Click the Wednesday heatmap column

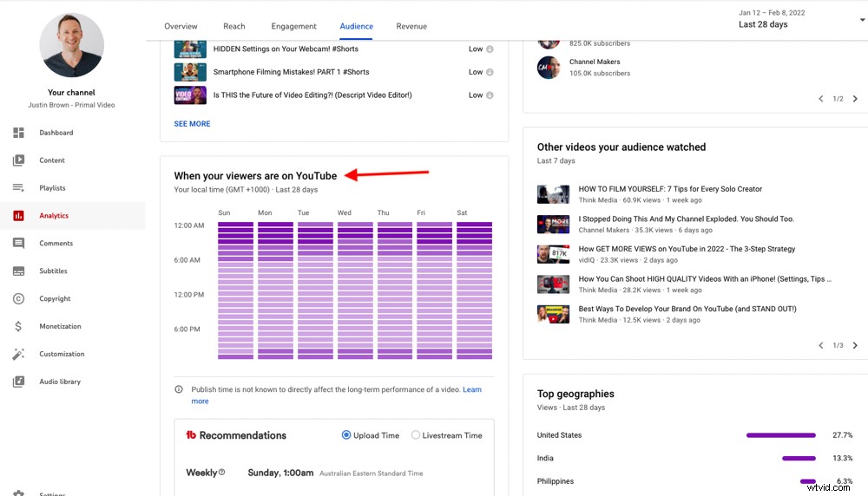pyautogui.click(x=355, y=290)
